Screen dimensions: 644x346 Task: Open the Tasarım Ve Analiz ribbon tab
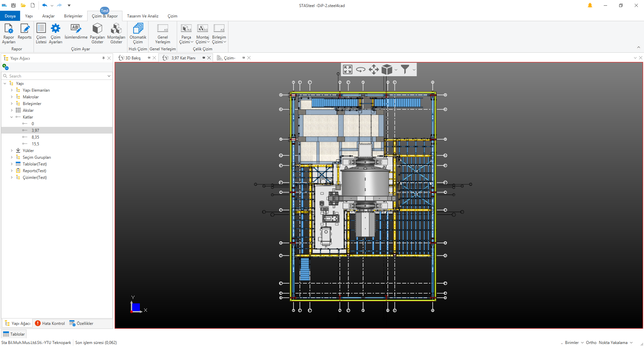pyautogui.click(x=143, y=16)
